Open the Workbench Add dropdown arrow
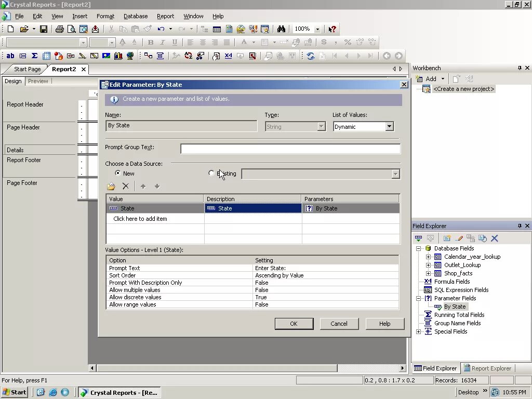532x399 pixels. coord(443,79)
